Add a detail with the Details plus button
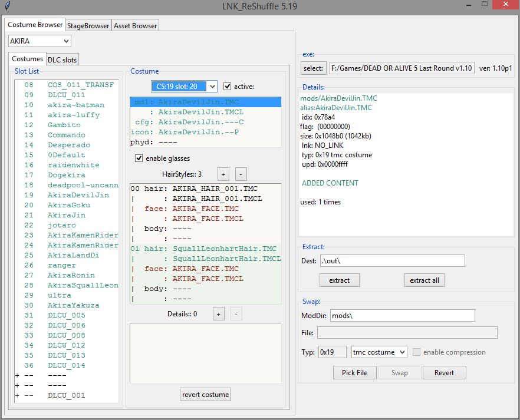 [x=218, y=314]
